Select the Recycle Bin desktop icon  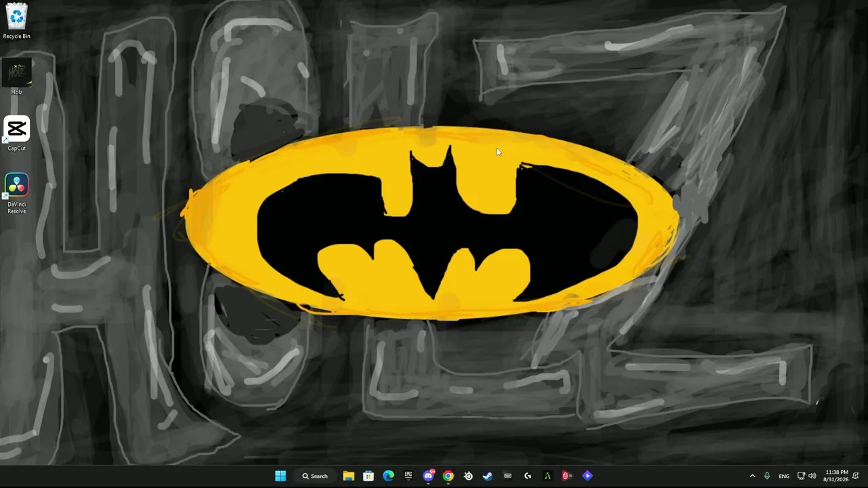(16, 21)
